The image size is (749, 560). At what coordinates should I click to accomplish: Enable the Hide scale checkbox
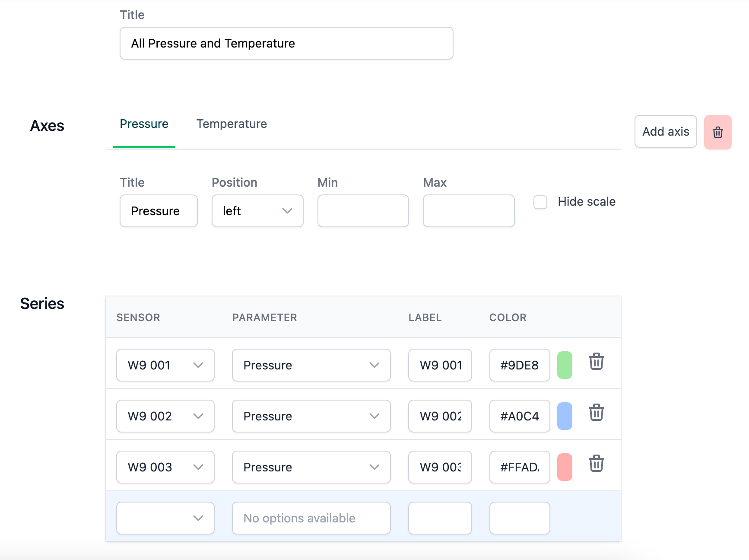540,202
